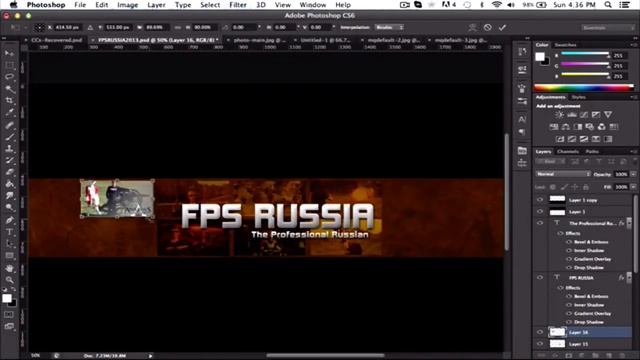Select the Lasso tool
The image size is (640, 360).
[x=9, y=77]
